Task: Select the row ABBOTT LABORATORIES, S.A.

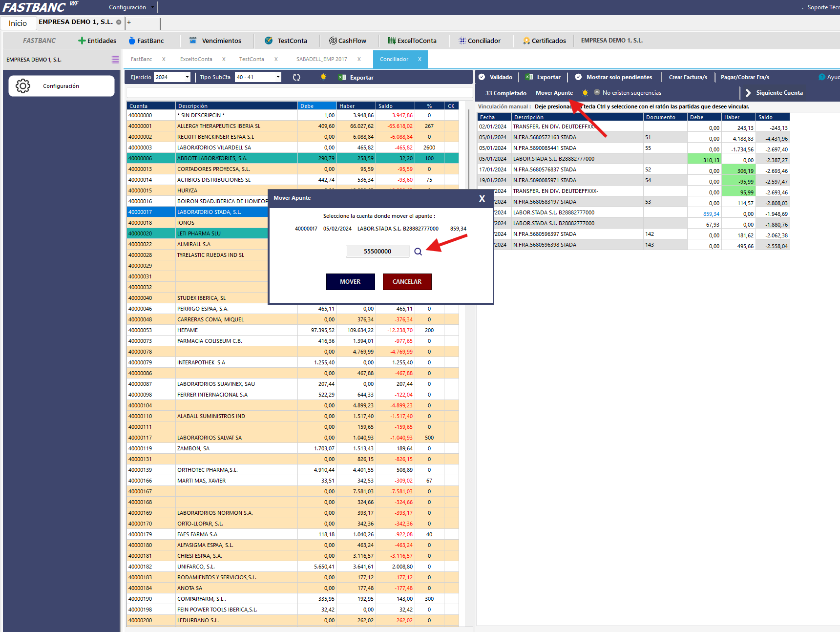Action: [x=293, y=158]
